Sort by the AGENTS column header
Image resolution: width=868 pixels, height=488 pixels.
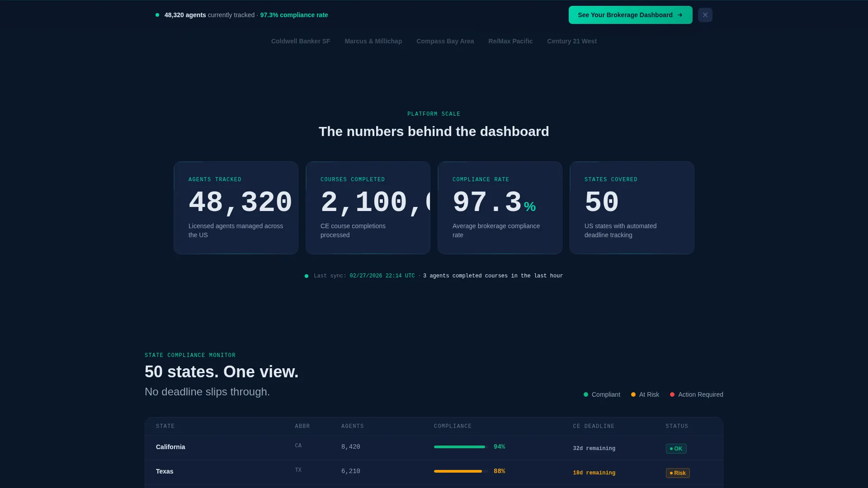coord(353,426)
